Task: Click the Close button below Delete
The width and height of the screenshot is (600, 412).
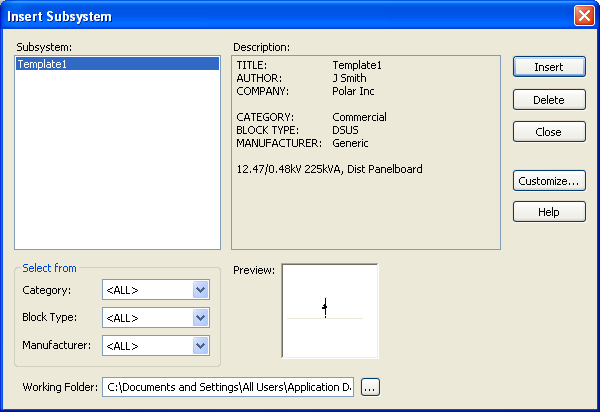Action: [549, 132]
